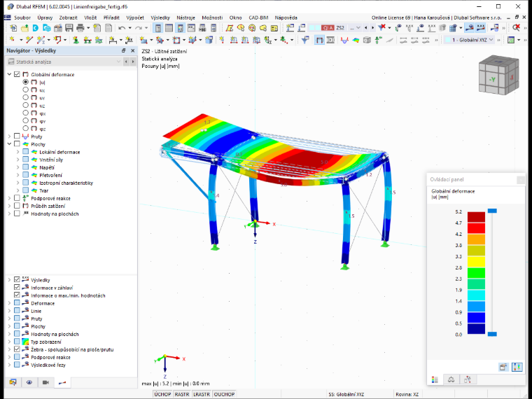532x399 pixels.
Task: Select the ux displacement radio button
Action: point(25,90)
